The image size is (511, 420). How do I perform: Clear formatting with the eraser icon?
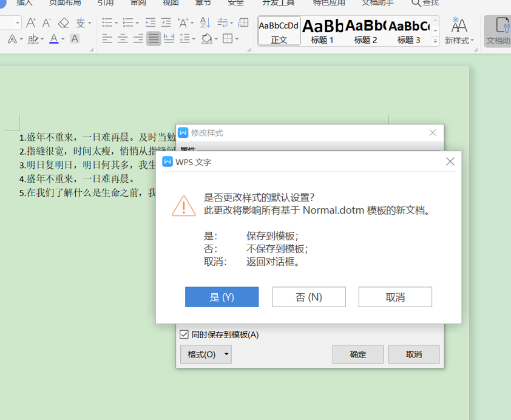64,23
